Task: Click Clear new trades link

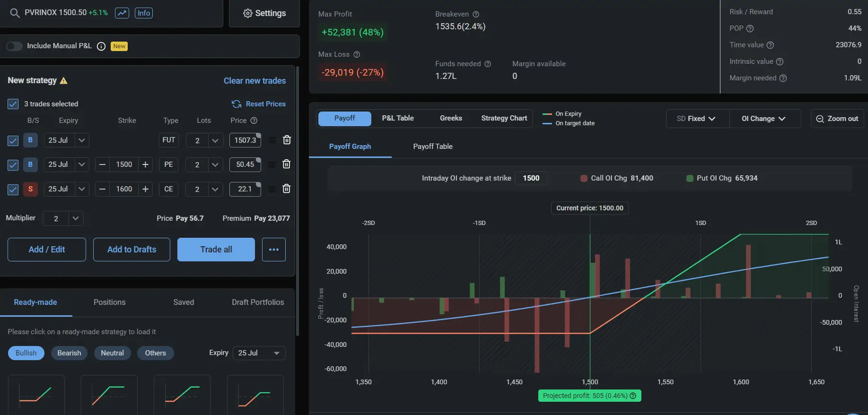Action: pyautogui.click(x=254, y=80)
